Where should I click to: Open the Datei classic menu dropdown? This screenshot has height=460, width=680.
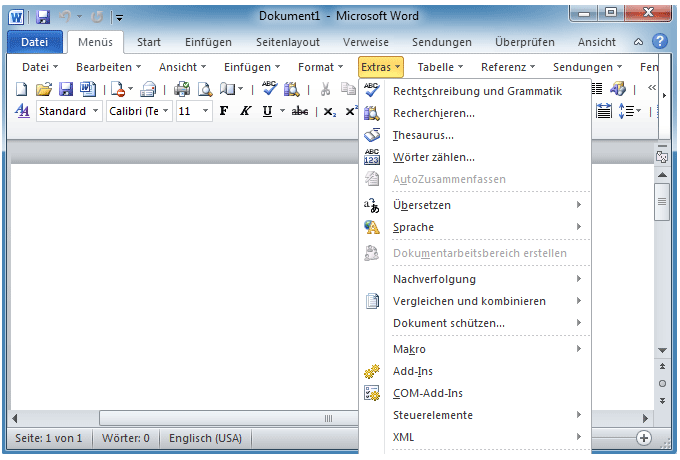[40, 67]
